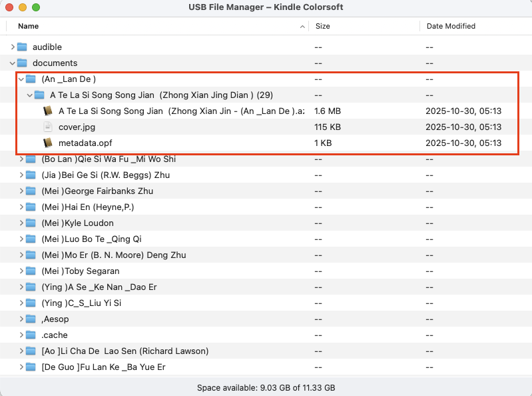Click the .cache folder icon
This screenshot has width=532, height=396.
31,335
